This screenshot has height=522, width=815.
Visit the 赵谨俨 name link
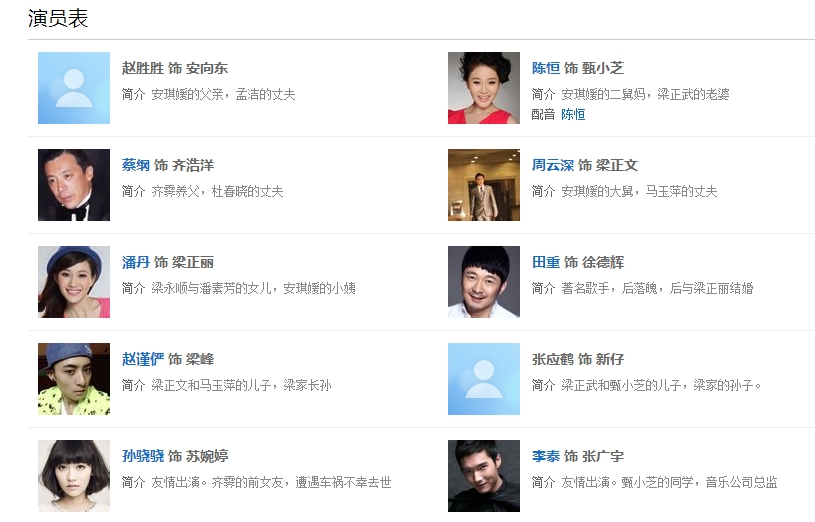coord(143,359)
